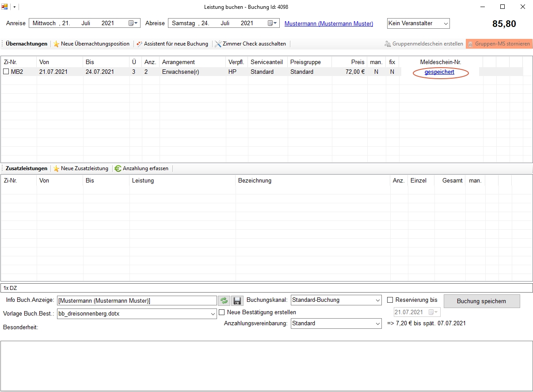The image size is (533, 392).
Task: Expand Anzahlungsvereinbarung combo box
Action: 377,323
